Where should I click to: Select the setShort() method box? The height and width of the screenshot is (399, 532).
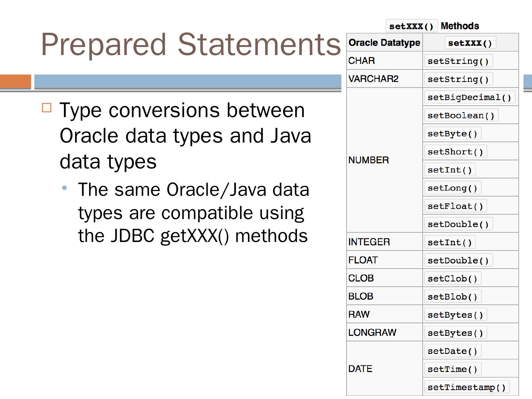pos(455,151)
